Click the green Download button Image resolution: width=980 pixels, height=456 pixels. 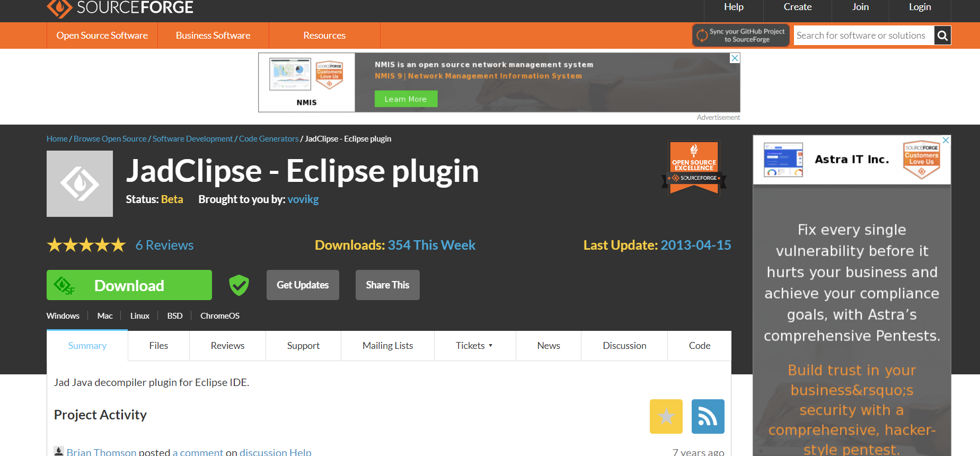(129, 285)
